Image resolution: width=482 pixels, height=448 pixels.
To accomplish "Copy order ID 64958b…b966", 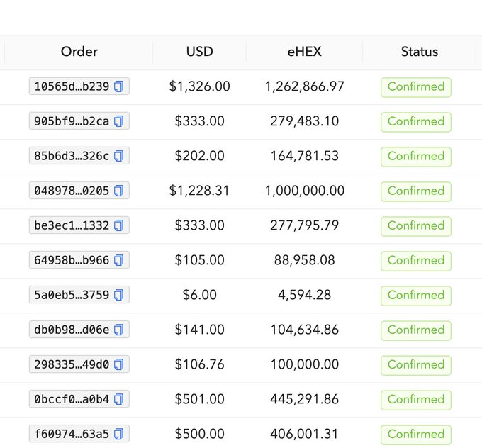I will (118, 260).
